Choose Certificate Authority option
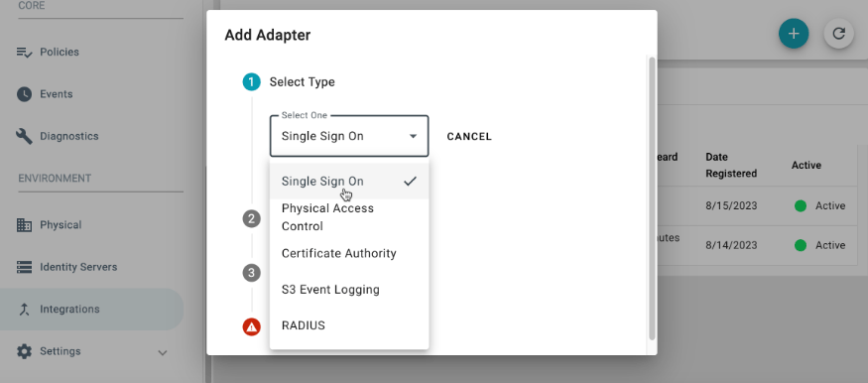868x383 pixels. (349, 253)
